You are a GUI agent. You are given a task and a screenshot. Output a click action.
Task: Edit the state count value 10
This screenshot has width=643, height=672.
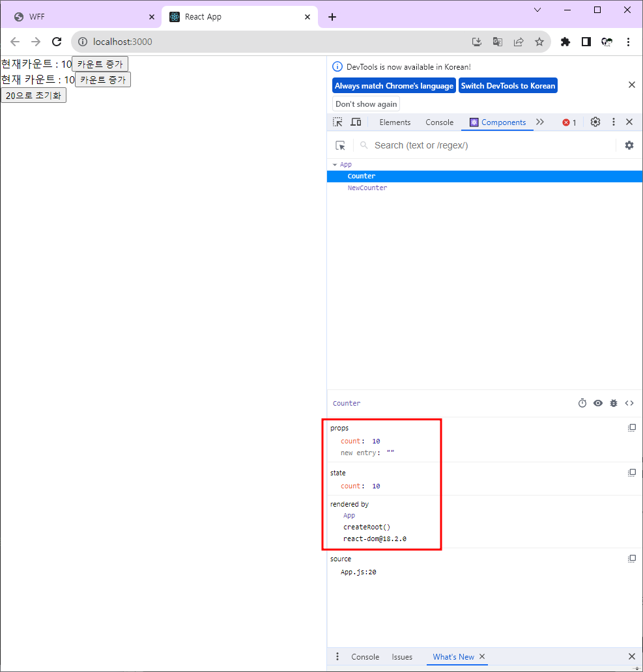376,486
